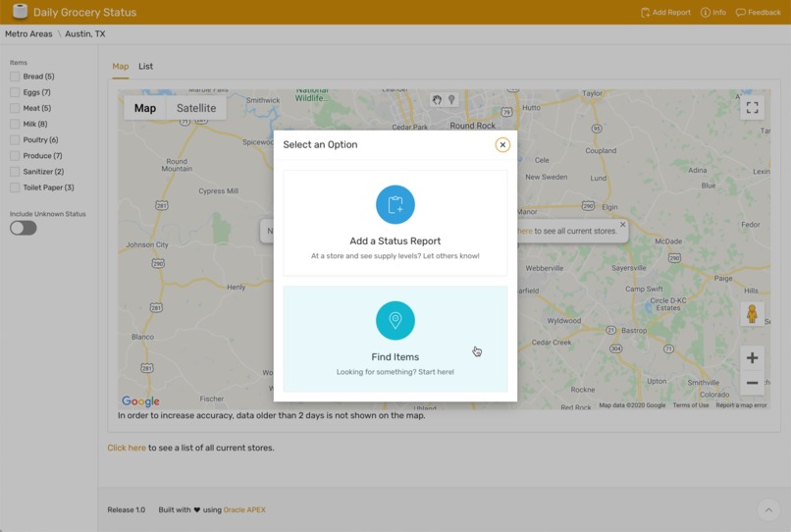Choose the Find Items card
Viewport: 791px width, 532px height.
[x=395, y=340]
